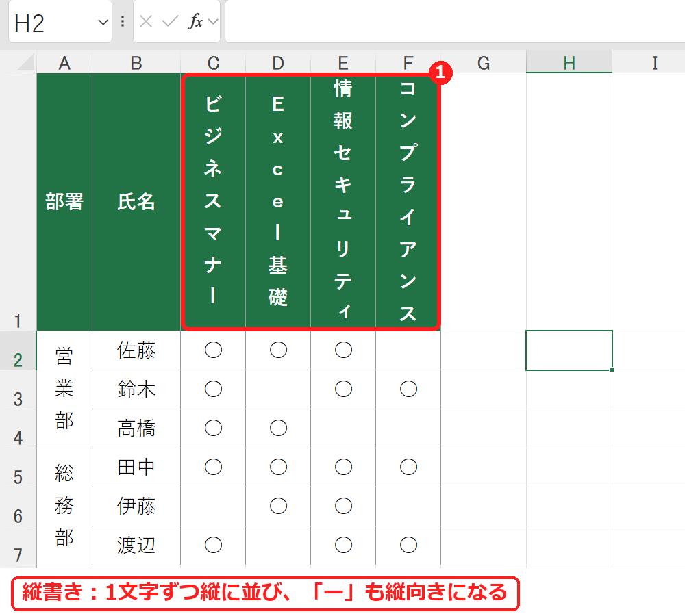The image size is (685, 616).
Task: Select column E header
Action: pos(343,63)
